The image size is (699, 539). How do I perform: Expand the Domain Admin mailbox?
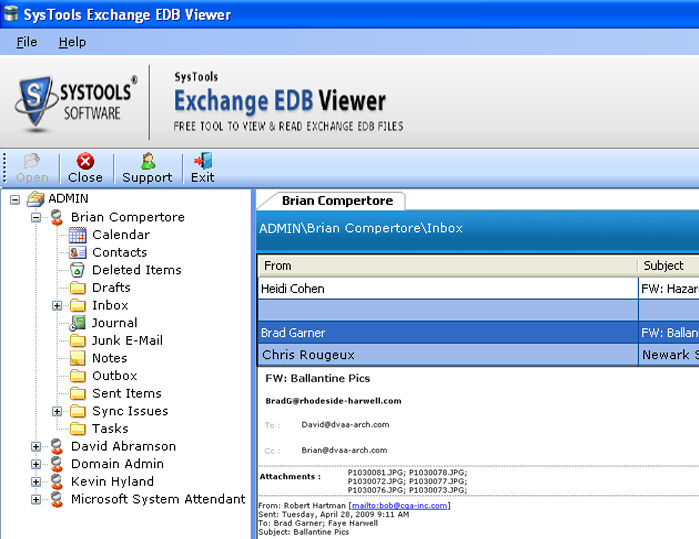(36, 464)
